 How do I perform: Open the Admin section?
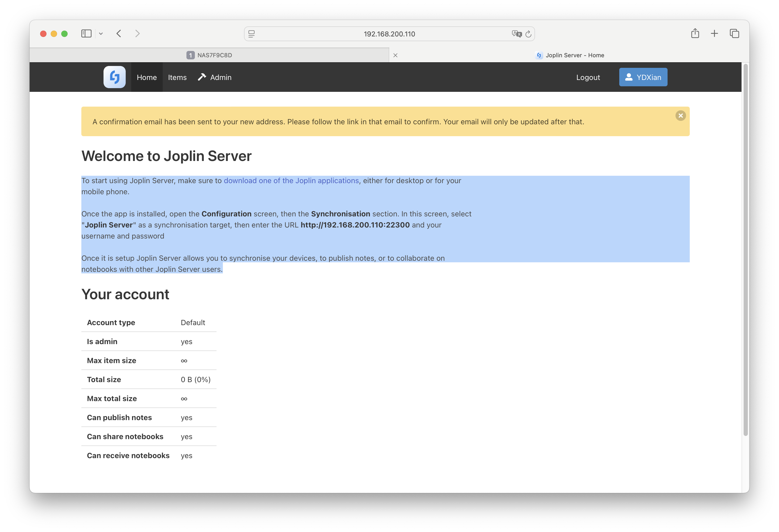pos(214,77)
